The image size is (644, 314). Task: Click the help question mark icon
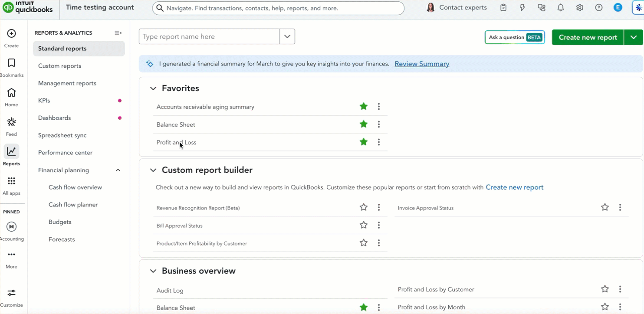(x=599, y=8)
